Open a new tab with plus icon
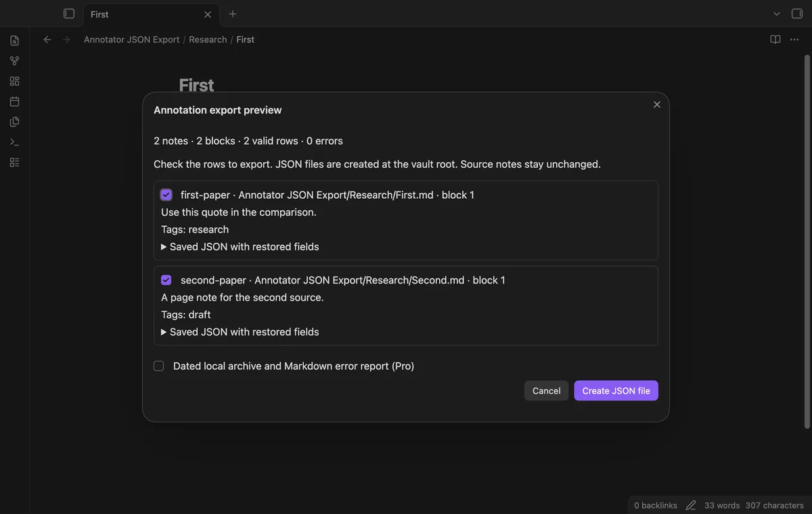This screenshot has height=514, width=812. [233, 14]
